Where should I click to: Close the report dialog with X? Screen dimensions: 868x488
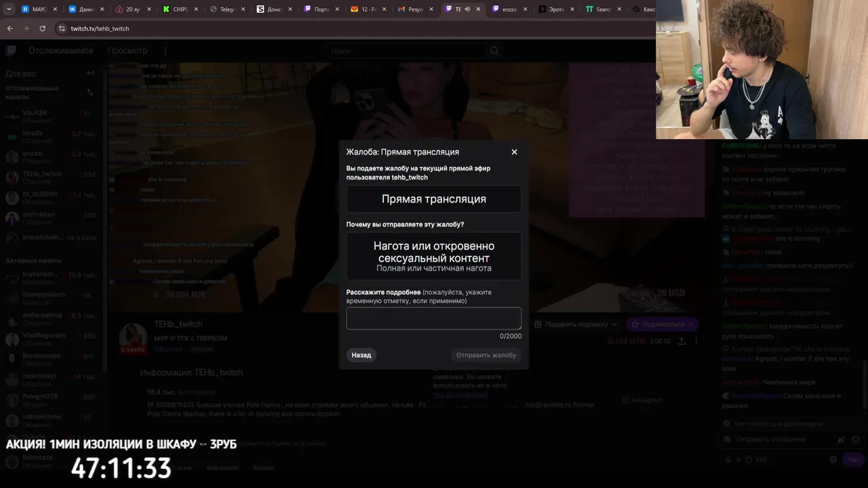click(514, 152)
